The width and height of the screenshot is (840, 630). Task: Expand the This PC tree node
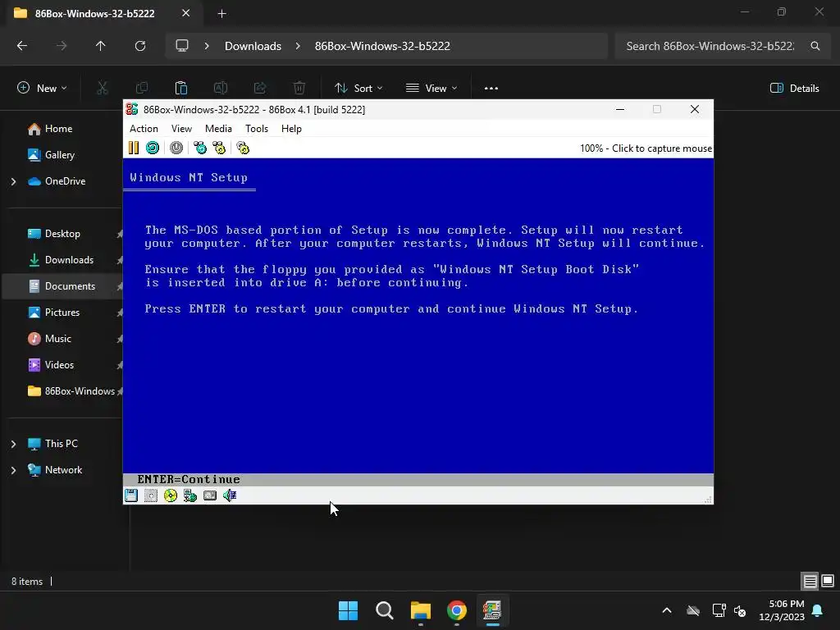tap(13, 444)
